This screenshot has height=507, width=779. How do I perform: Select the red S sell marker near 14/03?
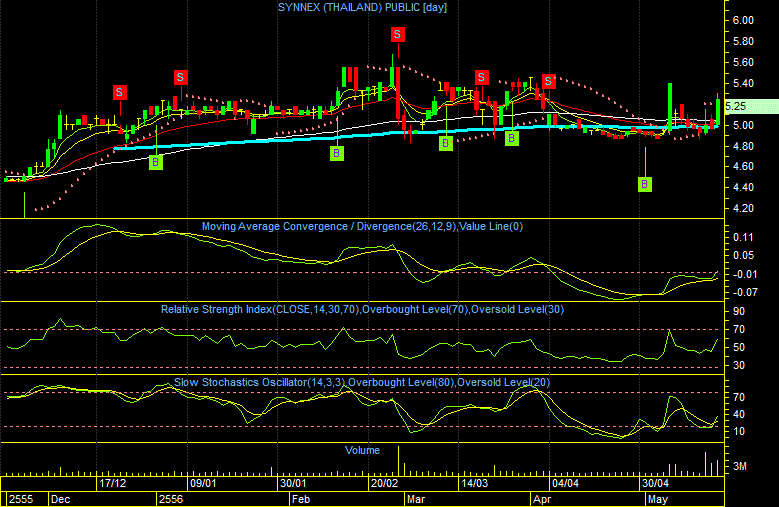[x=481, y=77]
